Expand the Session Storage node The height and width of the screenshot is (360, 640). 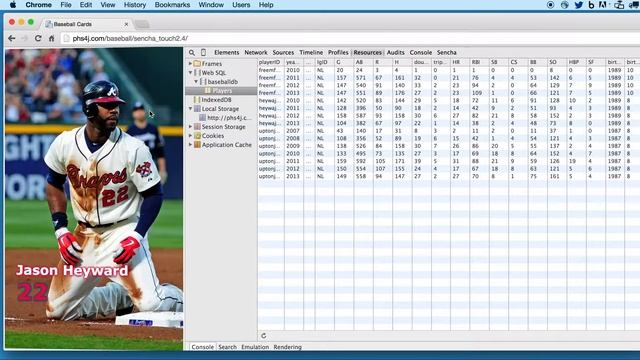tap(190, 127)
